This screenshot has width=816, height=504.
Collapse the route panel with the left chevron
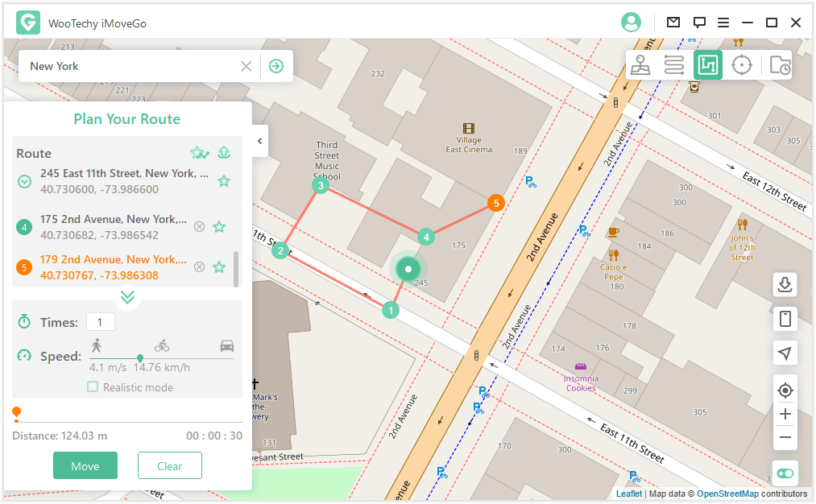click(x=259, y=141)
